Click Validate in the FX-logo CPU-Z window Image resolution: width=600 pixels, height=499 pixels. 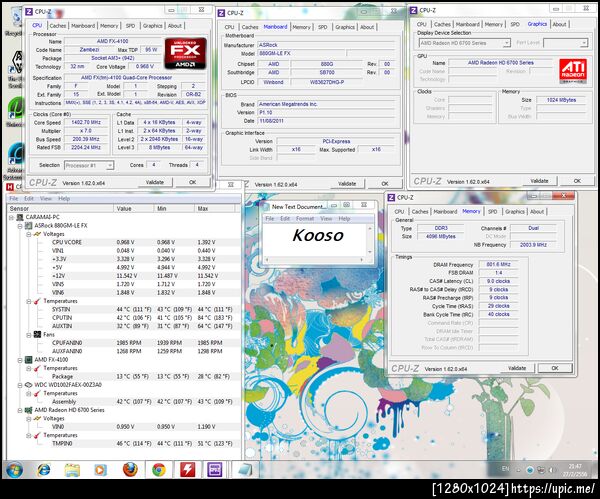155,182
